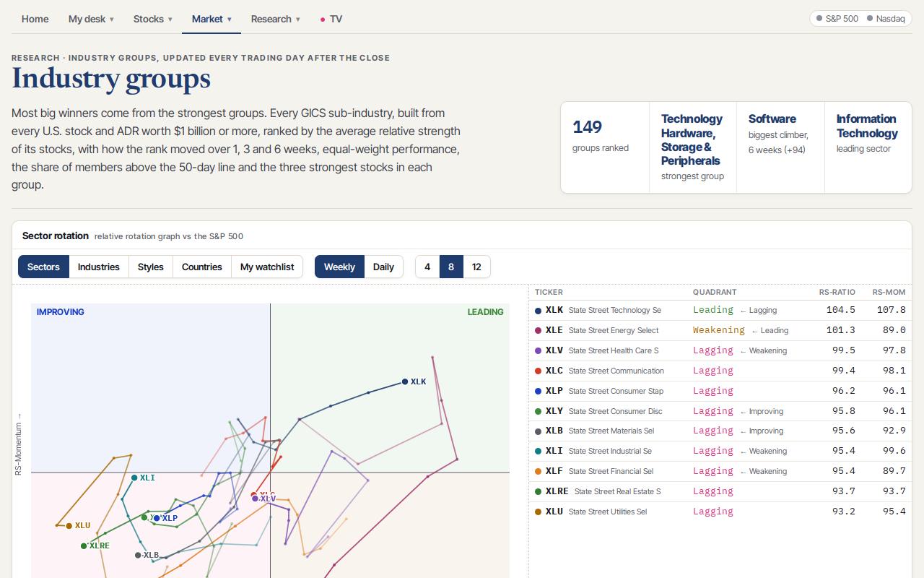Set trail length to 8 periods
Viewport: 924px width, 578px height.
(451, 267)
